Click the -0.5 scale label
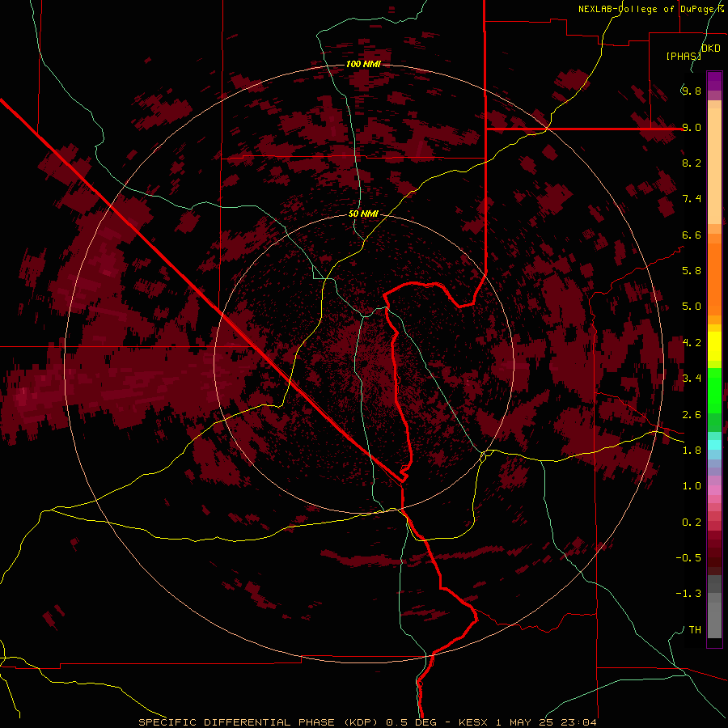The image size is (728, 728). (x=688, y=558)
